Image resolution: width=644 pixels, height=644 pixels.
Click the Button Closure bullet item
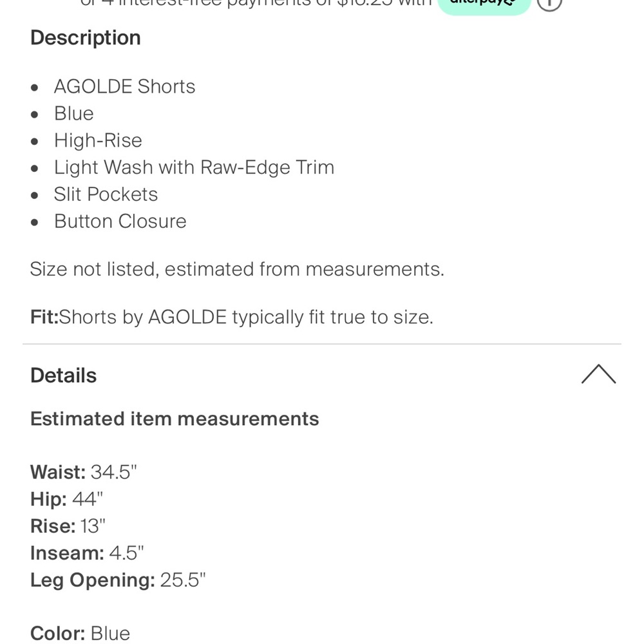[x=120, y=222]
